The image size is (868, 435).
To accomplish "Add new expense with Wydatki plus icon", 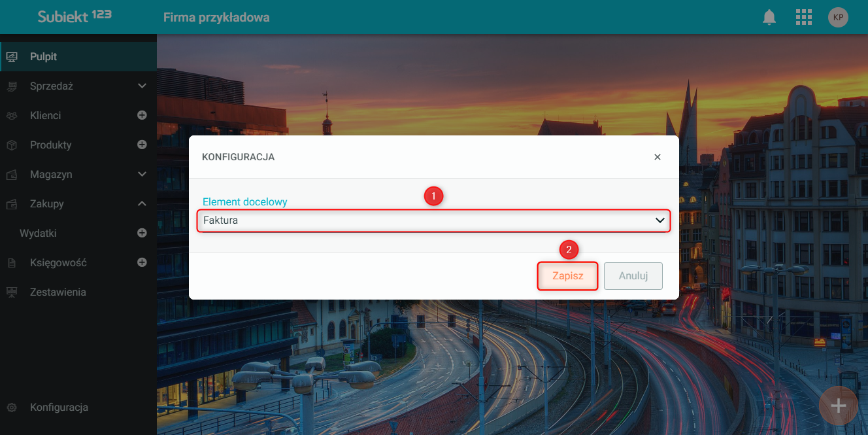I will pyautogui.click(x=142, y=233).
